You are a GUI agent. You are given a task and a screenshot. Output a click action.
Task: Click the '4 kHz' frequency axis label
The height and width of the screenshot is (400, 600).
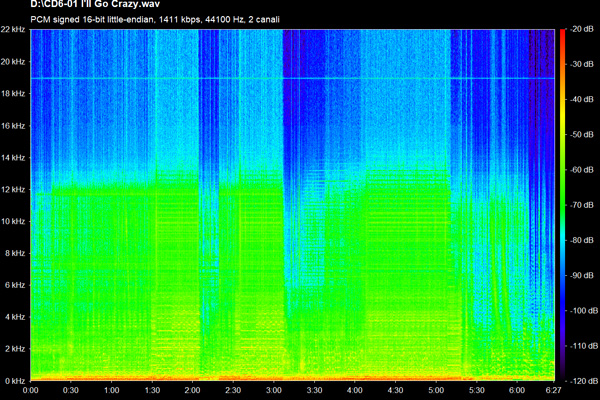15,317
